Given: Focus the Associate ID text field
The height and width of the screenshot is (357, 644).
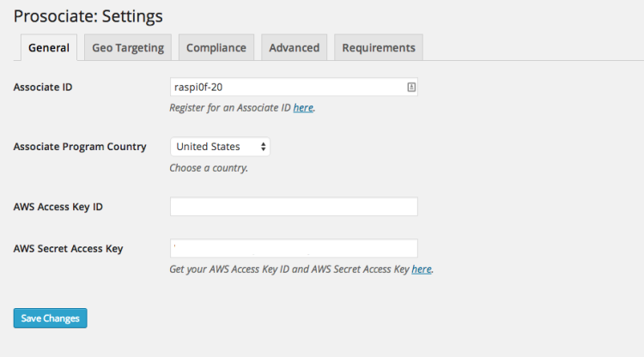Looking at the screenshot, I should coord(294,87).
